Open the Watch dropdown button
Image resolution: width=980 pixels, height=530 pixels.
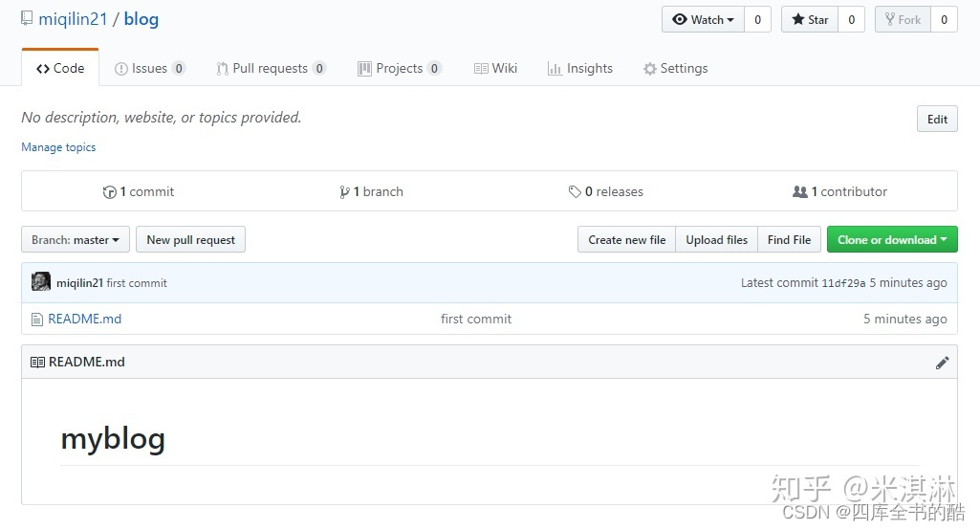pyautogui.click(x=703, y=19)
